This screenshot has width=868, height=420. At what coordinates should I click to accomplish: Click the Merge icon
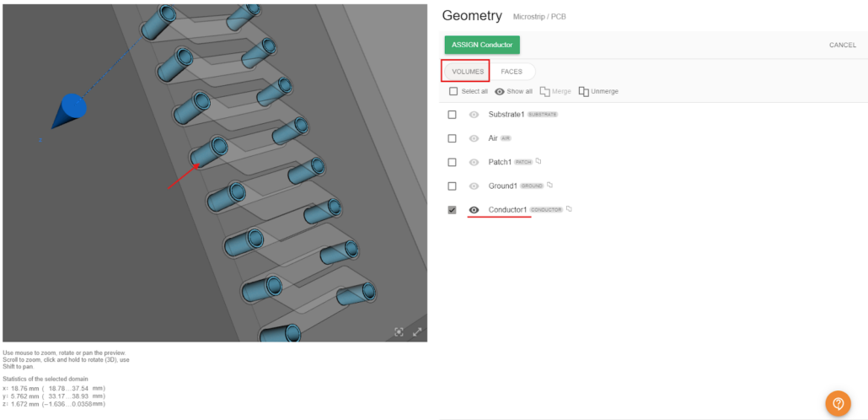click(x=544, y=91)
